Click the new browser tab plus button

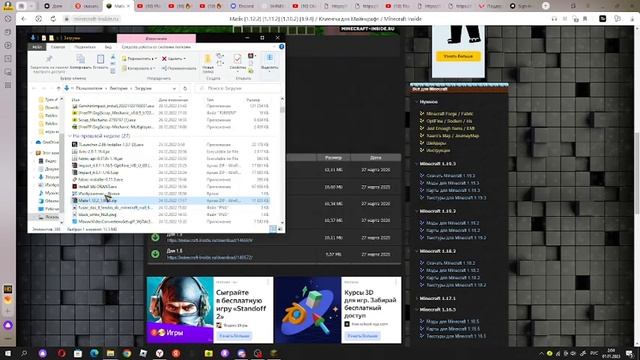(546, 6)
